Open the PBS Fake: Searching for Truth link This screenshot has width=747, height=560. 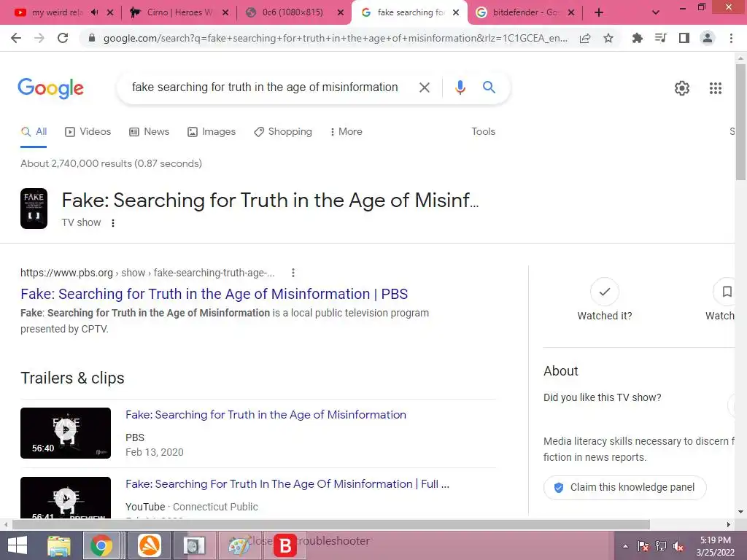(214, 294)
